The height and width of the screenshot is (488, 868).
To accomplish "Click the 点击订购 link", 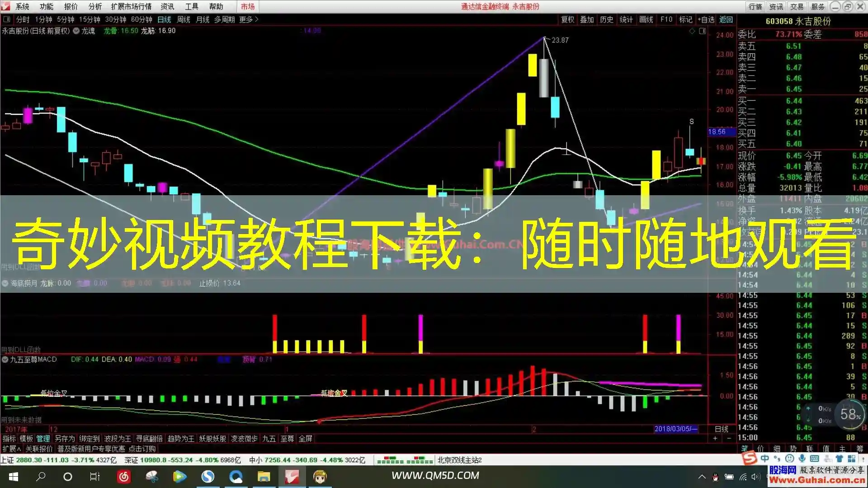I will 142,449.
